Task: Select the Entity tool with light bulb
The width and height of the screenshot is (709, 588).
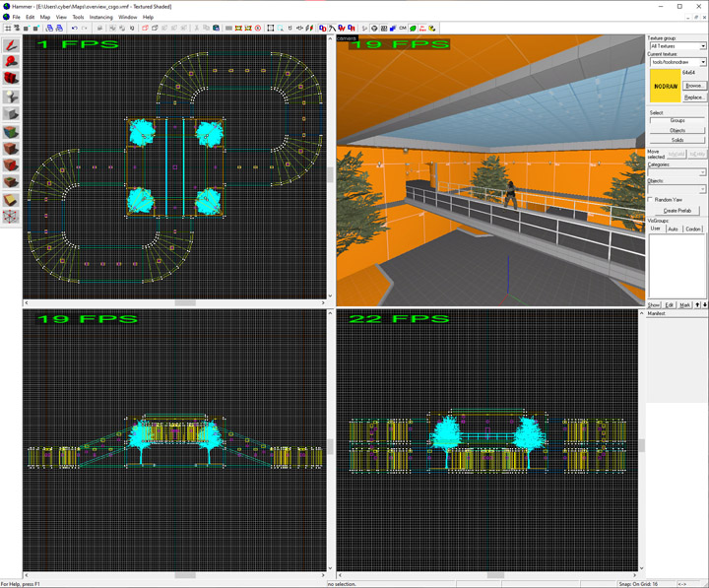Action: pos(11,97)
